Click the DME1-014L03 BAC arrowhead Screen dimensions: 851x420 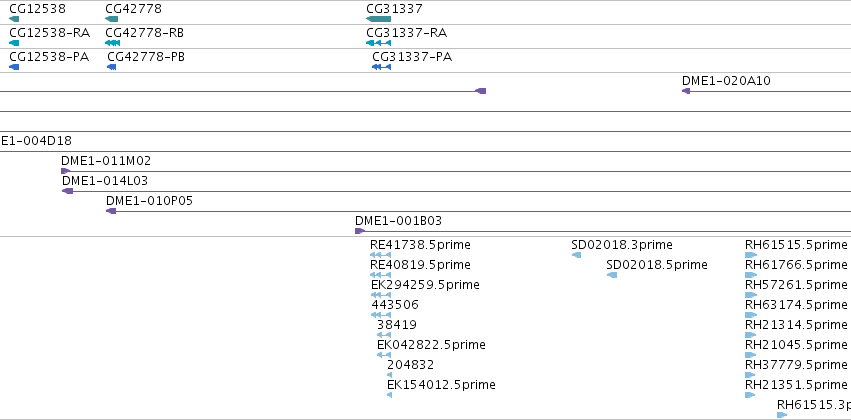(68, 191)
